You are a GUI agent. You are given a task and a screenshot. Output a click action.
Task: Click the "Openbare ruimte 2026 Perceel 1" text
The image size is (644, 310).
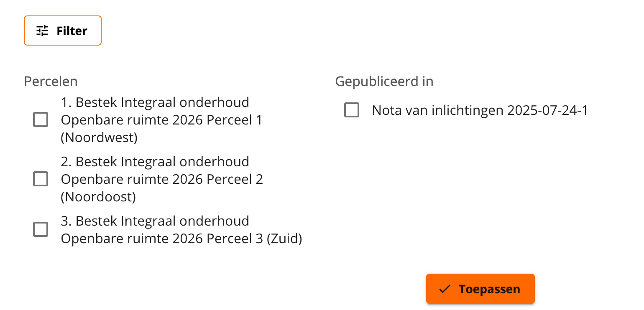pyautogui.click(x=161, y=120)
